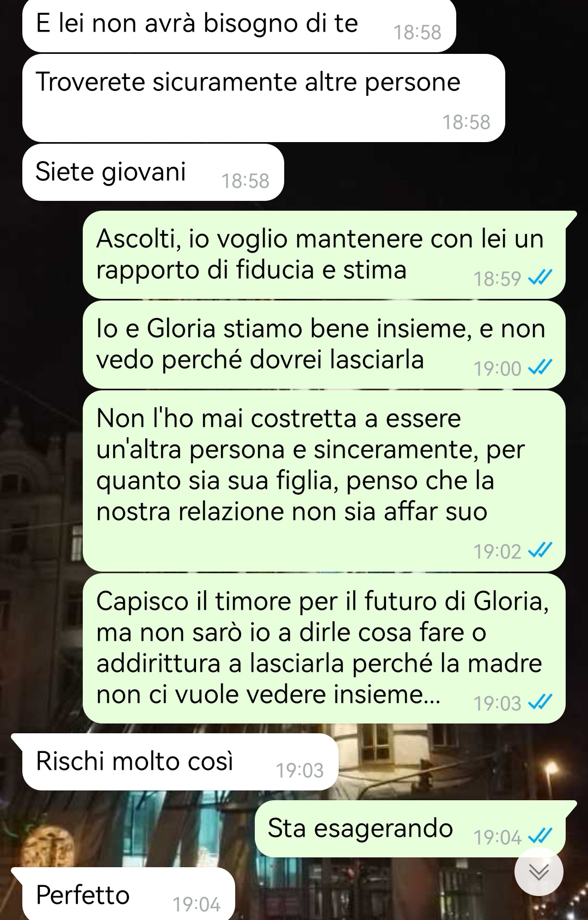Tap the 19:04 timestamp beside 'Perfetto'
Viewport: 588px width, 920px height.
click(197, 904)
